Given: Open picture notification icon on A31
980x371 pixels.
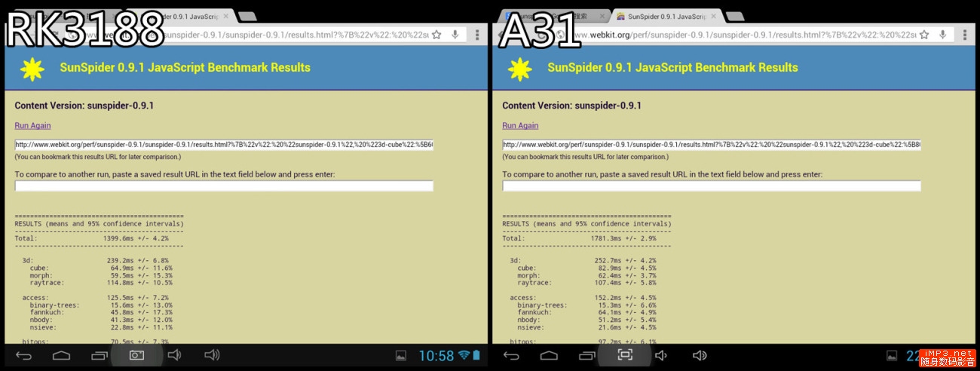Looking at the screenshot, I should [x=891, y=355].
